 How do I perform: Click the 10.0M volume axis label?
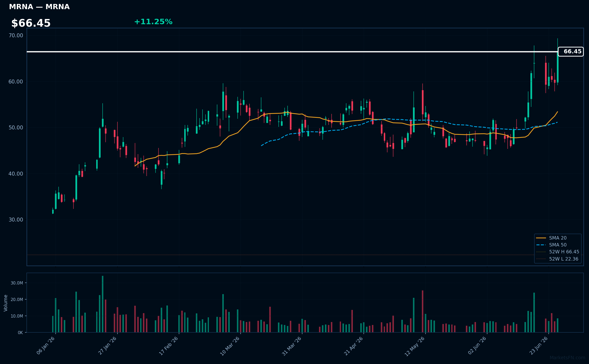pyautogui.click(x=17, y=316)
